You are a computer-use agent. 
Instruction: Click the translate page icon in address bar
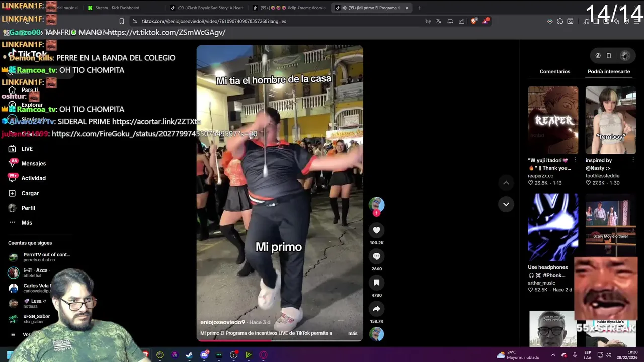(439, 21)
